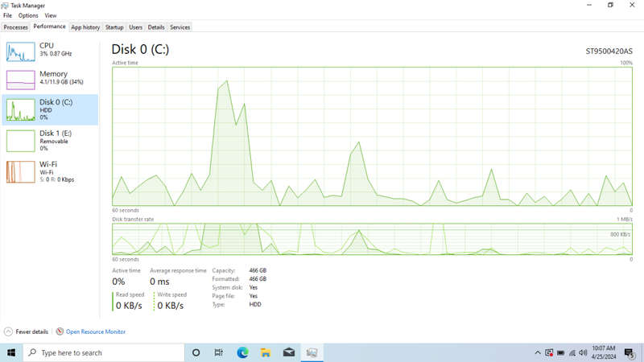Click the Type HDD value
644x362 pixels.
click(x=255, y=305)
